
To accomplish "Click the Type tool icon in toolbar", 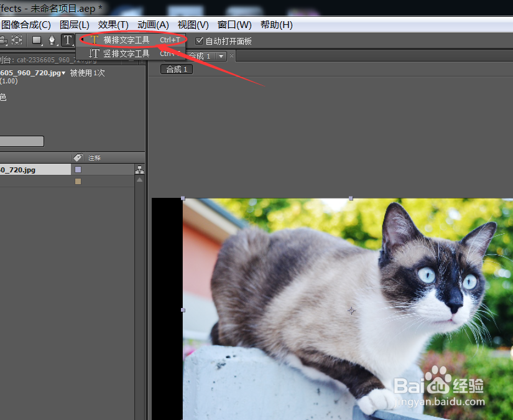I will coord(68,40).
